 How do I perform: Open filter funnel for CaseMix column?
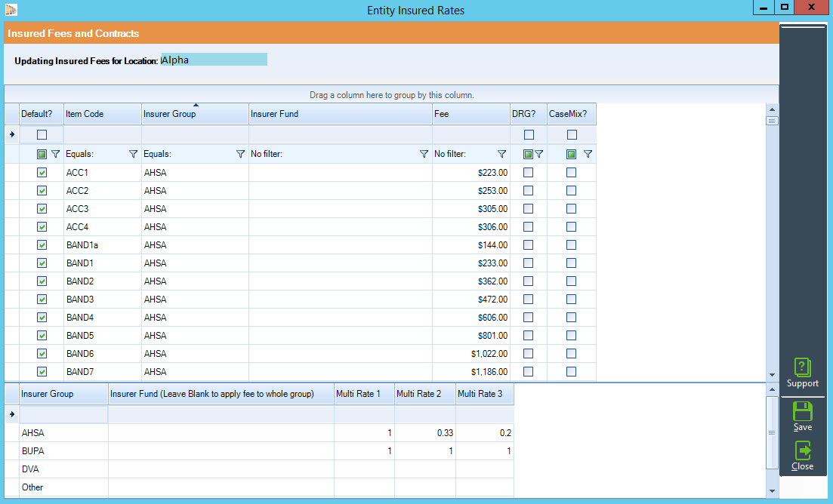coord(588,154)
